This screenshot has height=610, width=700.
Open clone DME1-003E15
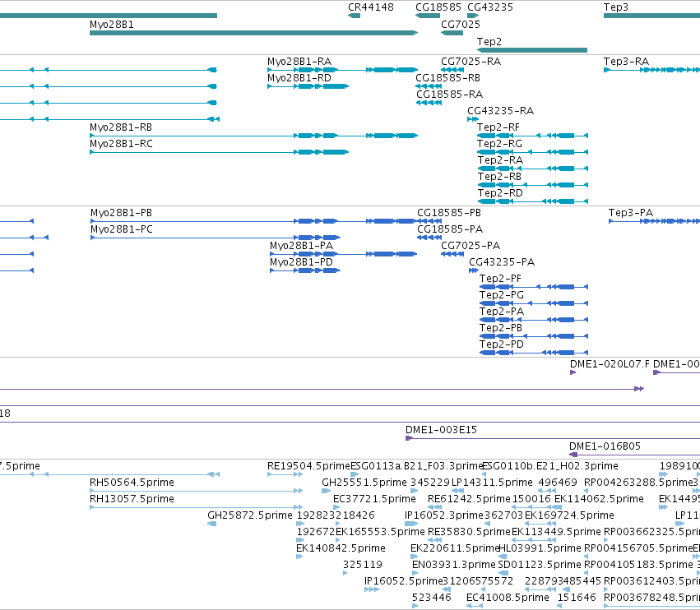[553, 438]
